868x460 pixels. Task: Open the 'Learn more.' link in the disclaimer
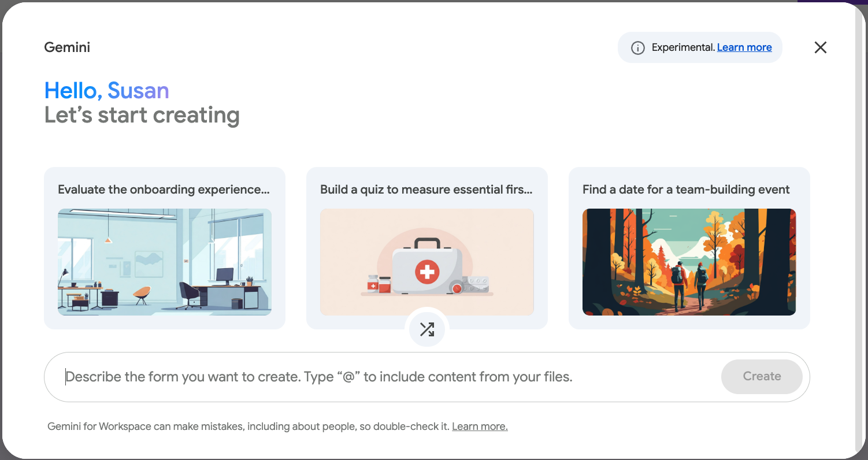click(x=480, y=426)
